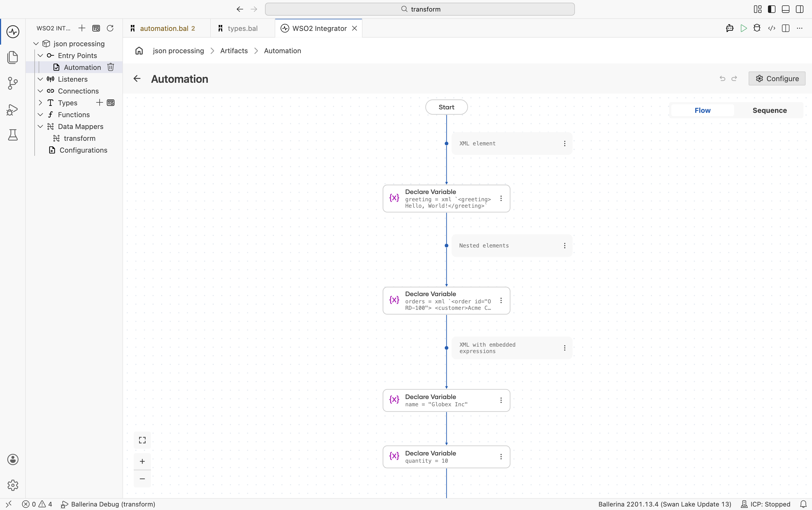Zoom in on the flow diagram

pos(142,461)
